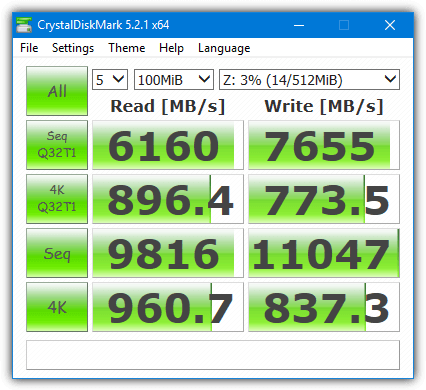
Task: Select the 9816 Seq read result
Action: (168, 253)
